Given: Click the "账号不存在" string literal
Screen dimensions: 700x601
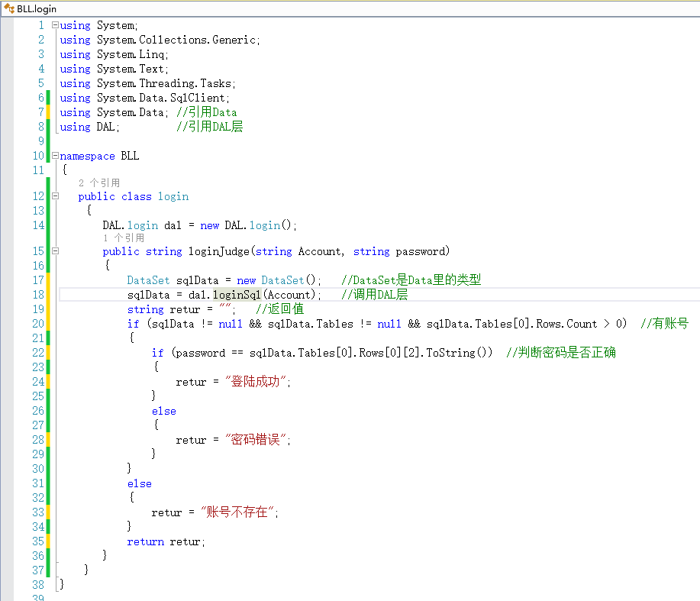Looking at the screenshot, I should [x=237, y=512].
